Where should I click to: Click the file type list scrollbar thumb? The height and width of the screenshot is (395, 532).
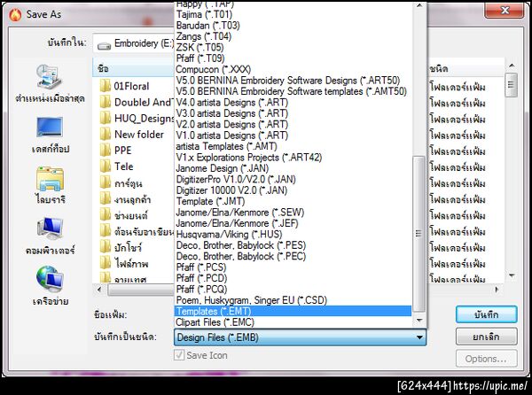pos(419,234)
